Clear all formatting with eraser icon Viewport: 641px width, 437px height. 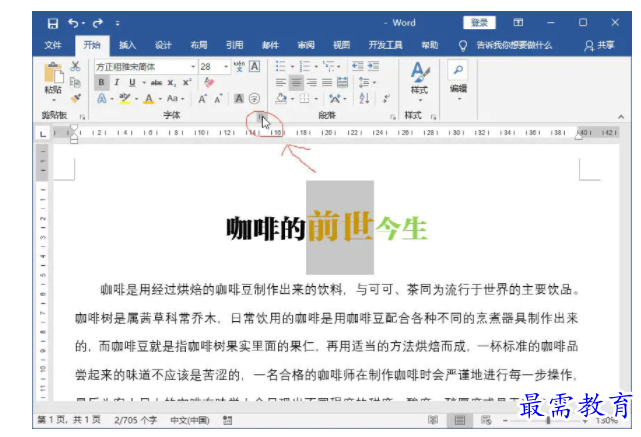tap(209, 82)
